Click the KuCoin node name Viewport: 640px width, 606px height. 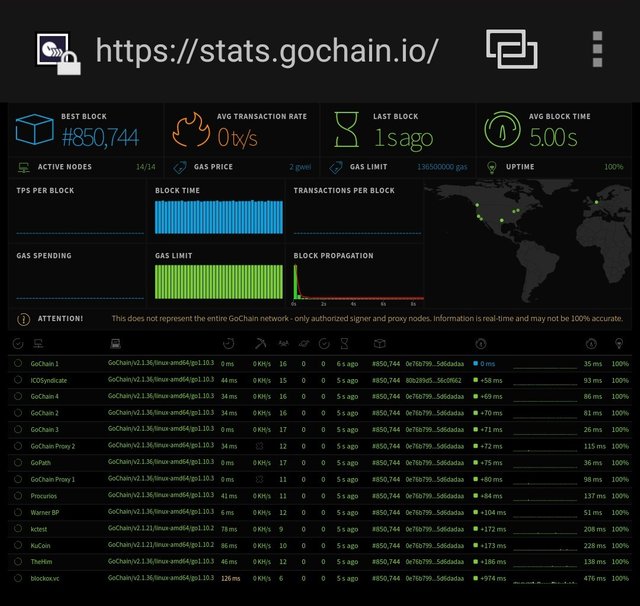pos(40,546)
